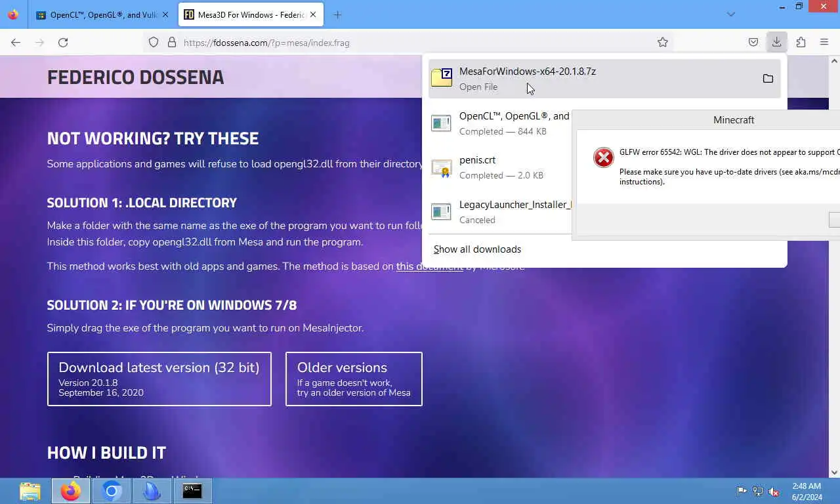Open the blue flame app in taskbar
Image resolution: width=840 pixels, height=504 pixels.
[152, 491]
